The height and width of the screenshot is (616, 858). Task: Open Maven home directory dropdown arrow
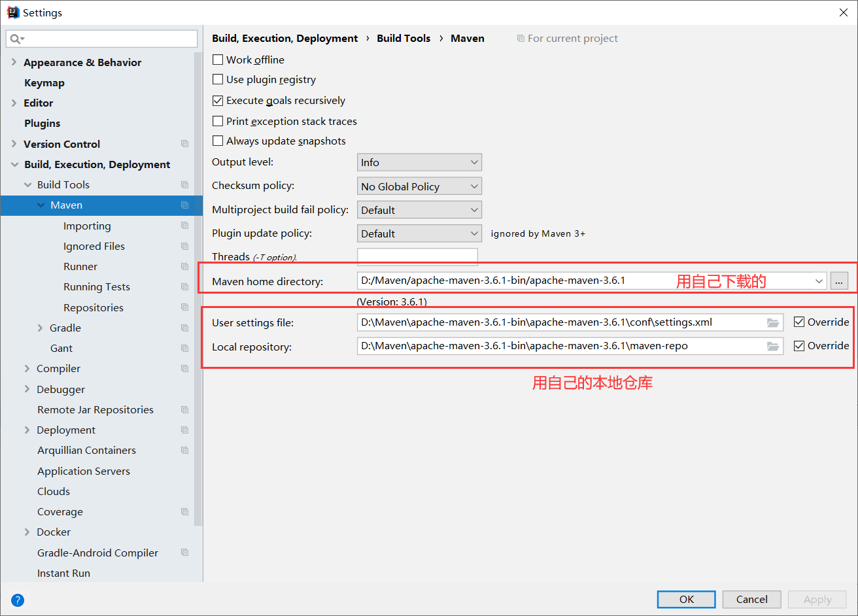[x=819, y=281]
